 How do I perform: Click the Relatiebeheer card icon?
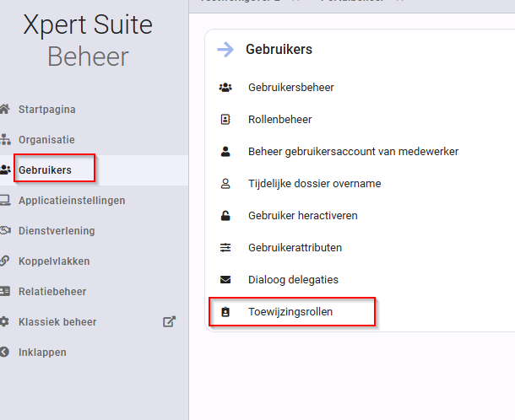[x=4, y=291]
